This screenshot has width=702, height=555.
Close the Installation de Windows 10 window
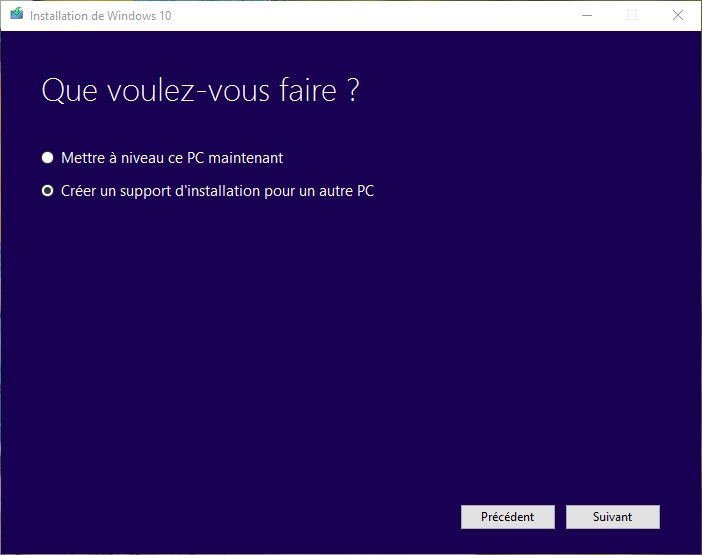(678, 15)
